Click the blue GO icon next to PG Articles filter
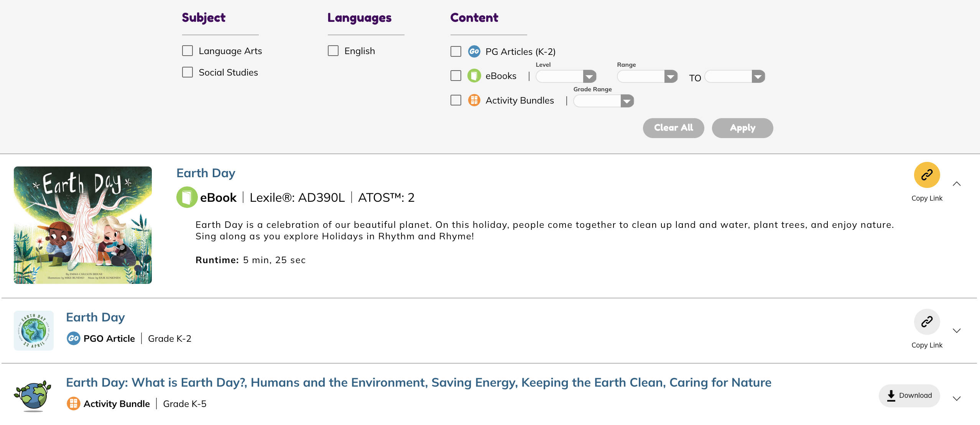980x425 pixels. [x=474, y=51]
